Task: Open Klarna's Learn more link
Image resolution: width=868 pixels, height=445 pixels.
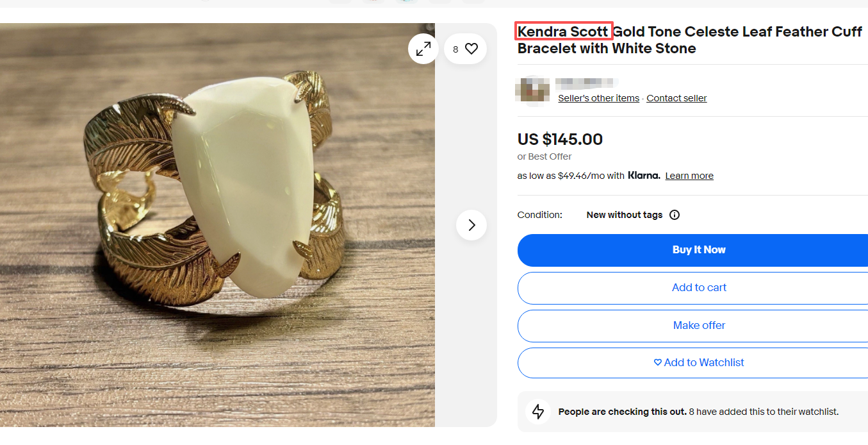Action: pos(689,176)
